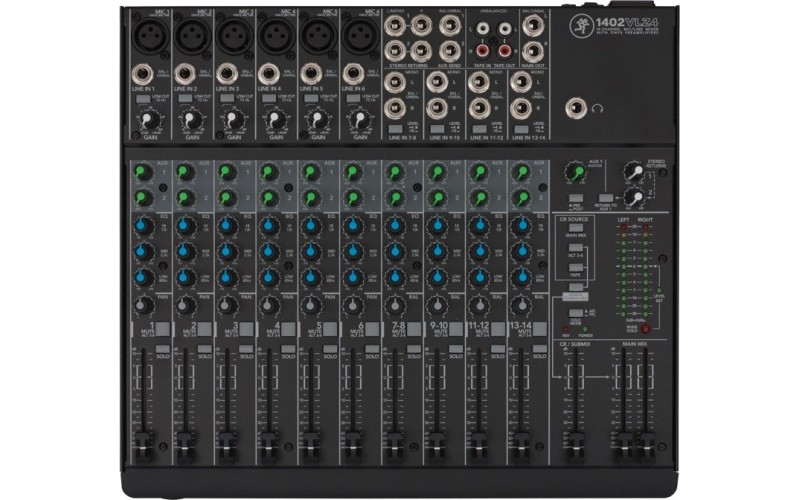Select the LINE IN 2 quarter-inch jack

[x=185, y=76]
